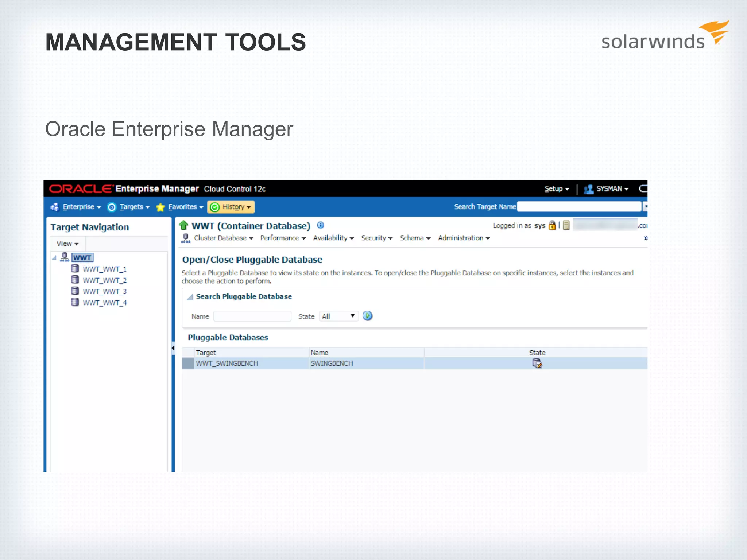Open the Enterprise menu
Screen dimensions: 747x560
tap(82, 207)
